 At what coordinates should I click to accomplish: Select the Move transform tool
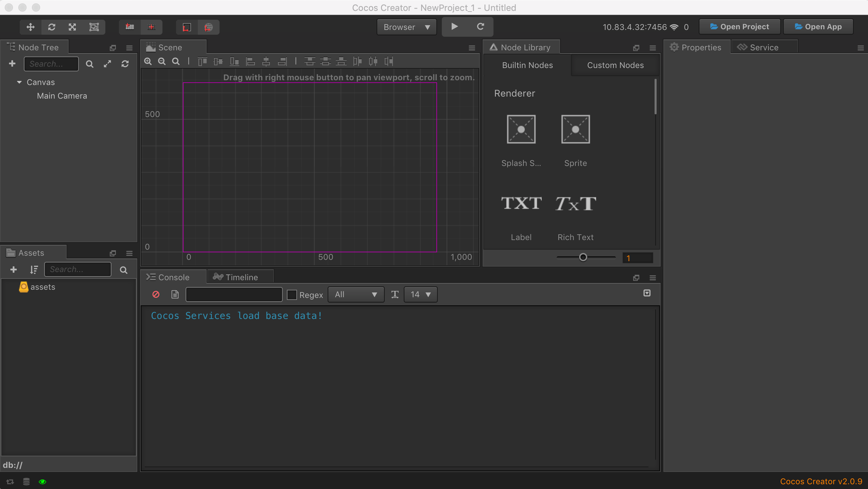pyautogui.click(x=31, y=27)
